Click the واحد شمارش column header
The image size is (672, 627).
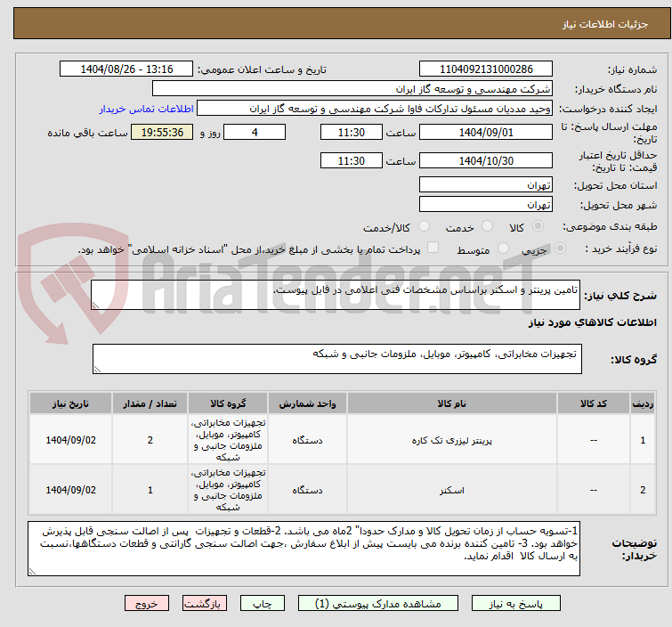click(307, 403)
